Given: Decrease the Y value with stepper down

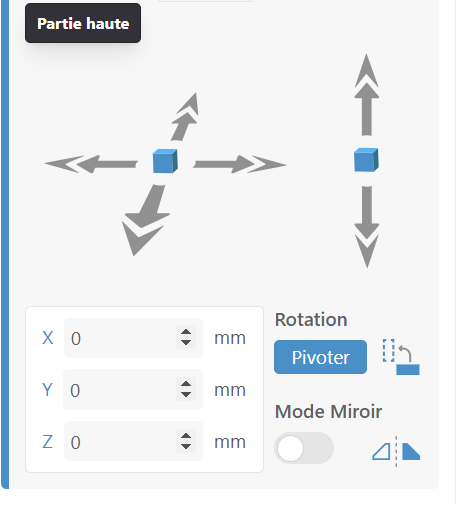Looking at the screenshot, I should pyautogui.click(x=186, y=395).
